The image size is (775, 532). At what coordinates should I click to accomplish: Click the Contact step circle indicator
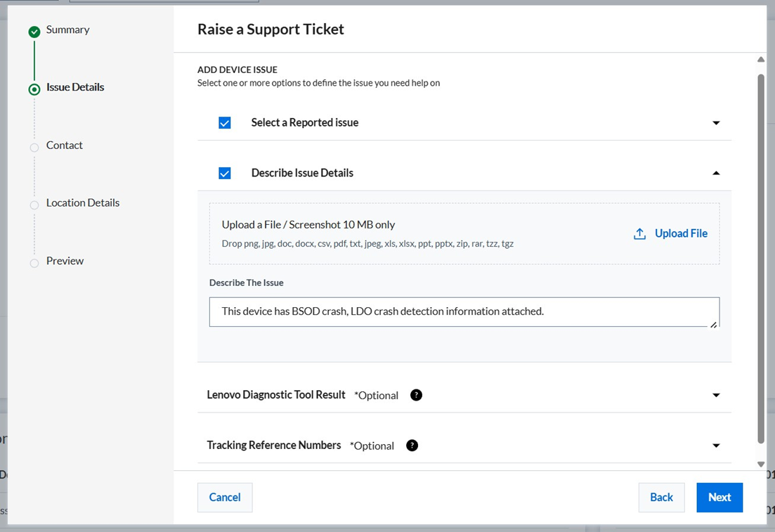[x=34, y=148]
